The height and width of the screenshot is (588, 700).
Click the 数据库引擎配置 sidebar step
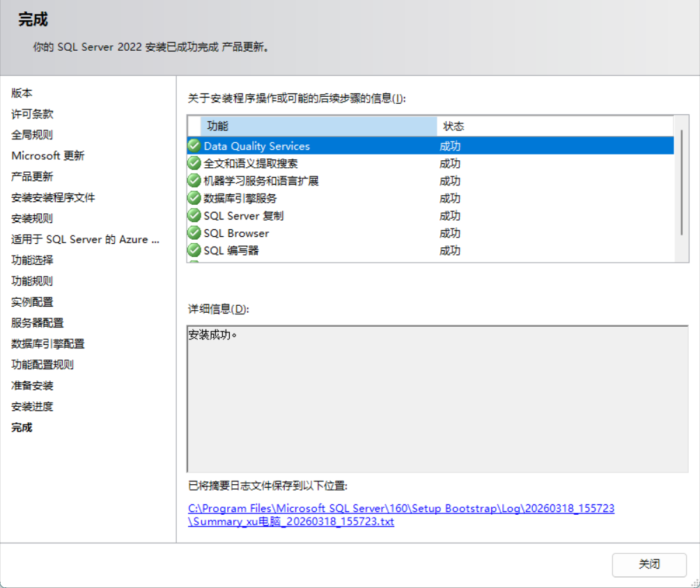(x=48, y=343)
